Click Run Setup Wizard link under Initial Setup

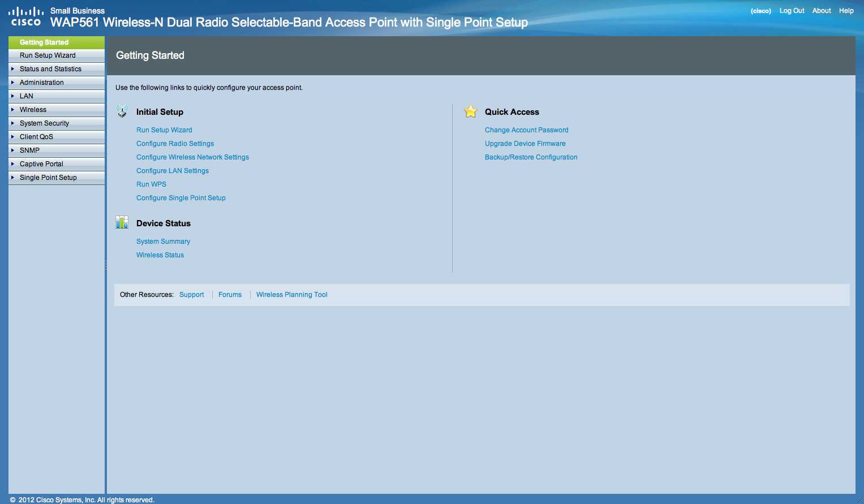(x=164, y=130)
